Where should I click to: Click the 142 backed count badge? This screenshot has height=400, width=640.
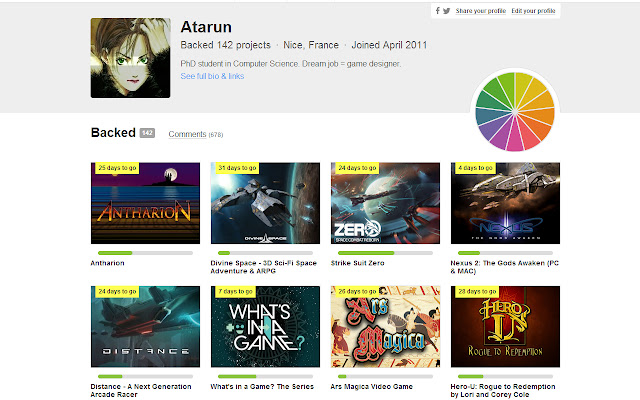(147, 132)
